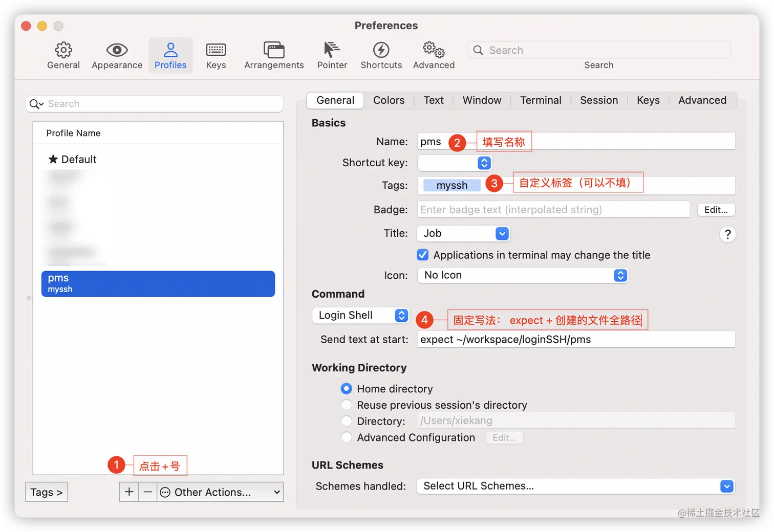Click the profile Name field

[x=576, y=142]
